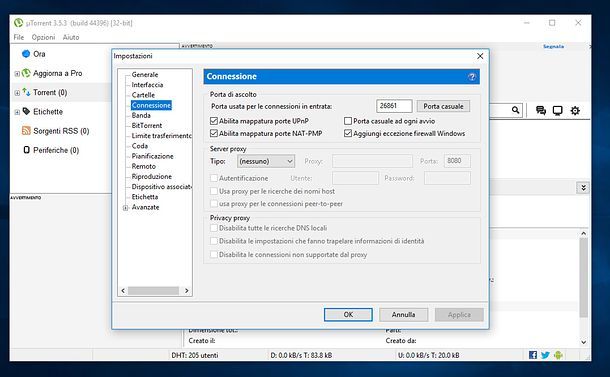
Task: Click the Sorgenti RSS feed icon
Action: coord(26,130)
